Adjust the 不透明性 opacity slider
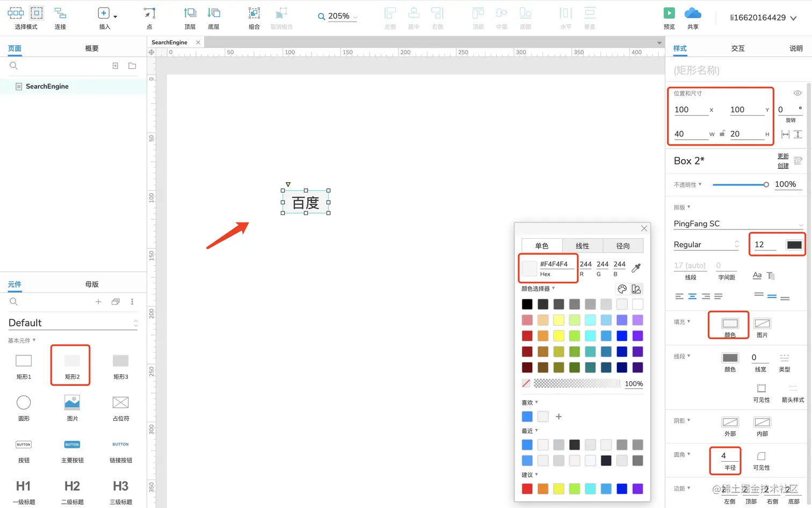812x508 pixels. [x=741, y=184]
